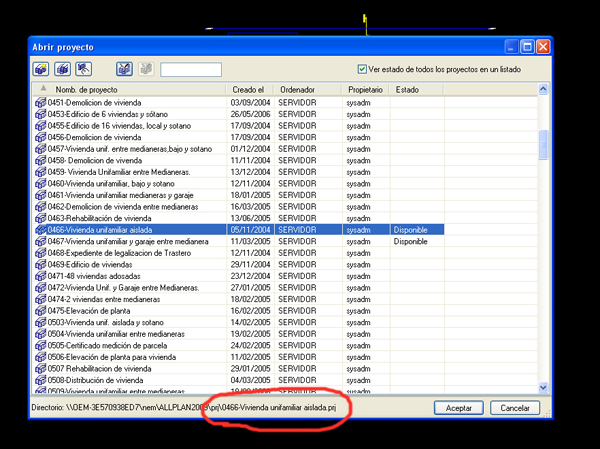Sort by 'Propietario' column header

(x=365, y=90)
